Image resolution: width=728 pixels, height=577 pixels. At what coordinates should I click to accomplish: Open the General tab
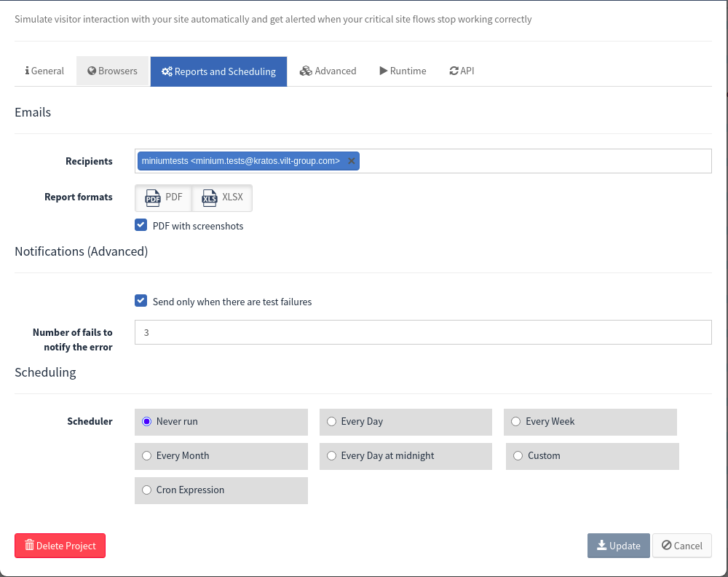pos(44,71)
